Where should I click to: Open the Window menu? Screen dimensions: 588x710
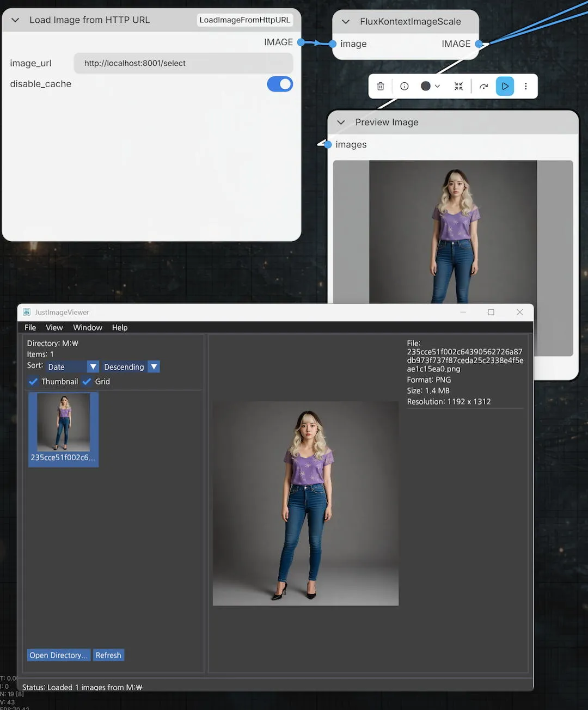88,327
